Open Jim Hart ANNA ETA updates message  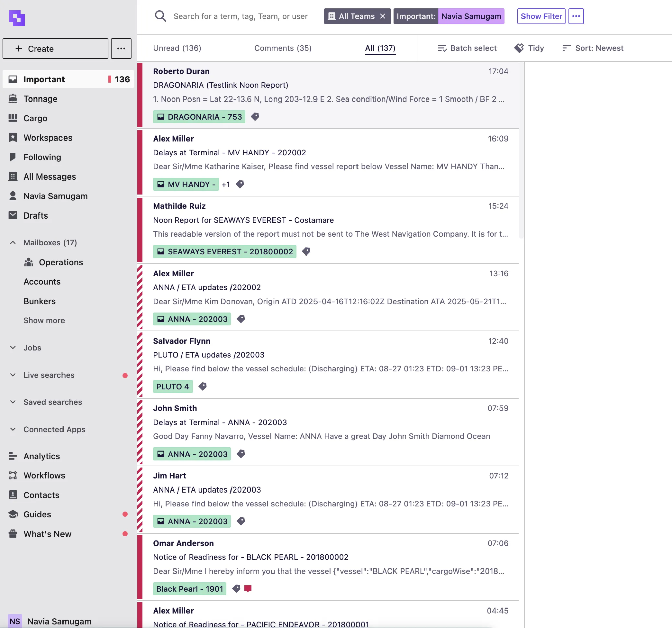click(x=328, y=500)
